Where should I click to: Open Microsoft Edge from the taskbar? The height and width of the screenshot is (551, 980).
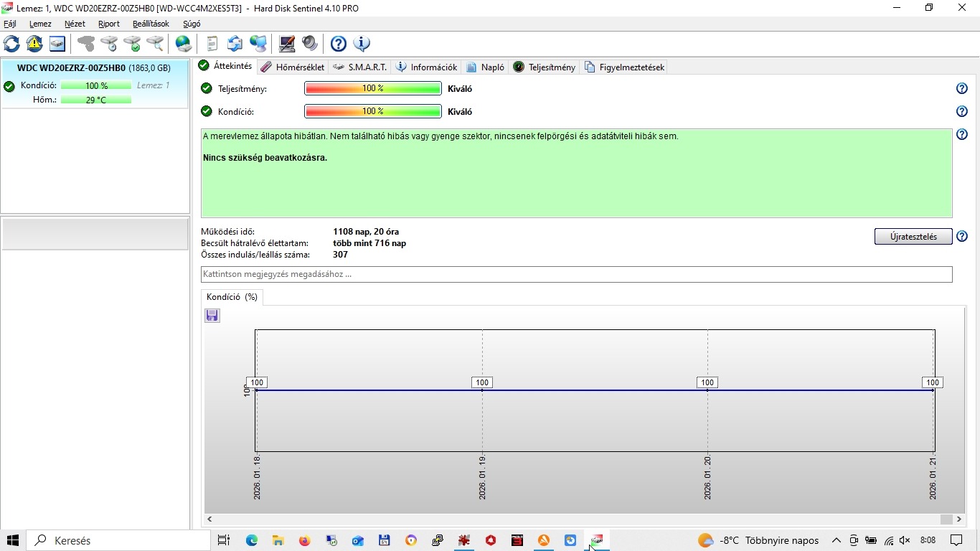(252, 540)
